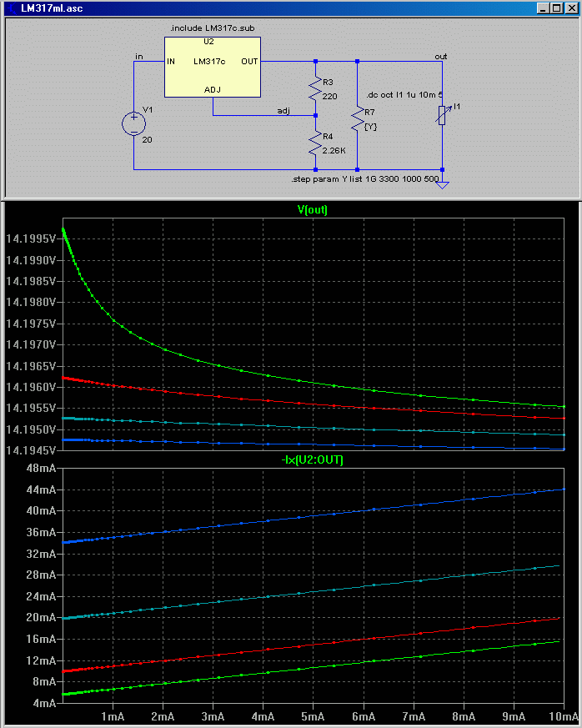Click the 10mA horizontal axis label
The image size is (582, 728).
pos(564,717)
